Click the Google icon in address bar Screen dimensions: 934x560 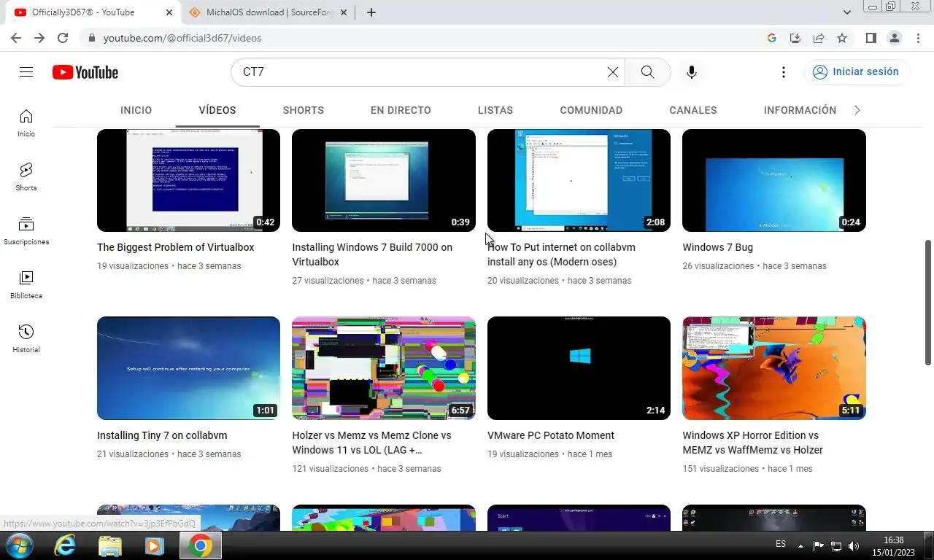click(x=772, y=38)
